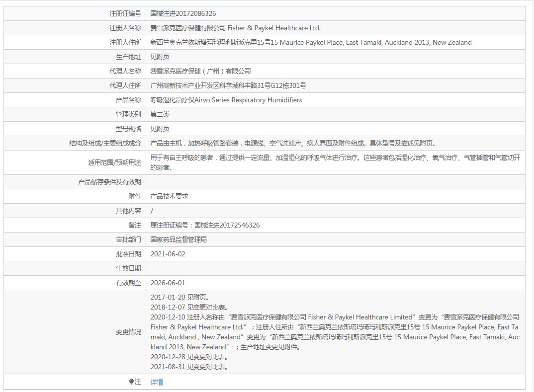Click the 备注 label

click(135, 225)
